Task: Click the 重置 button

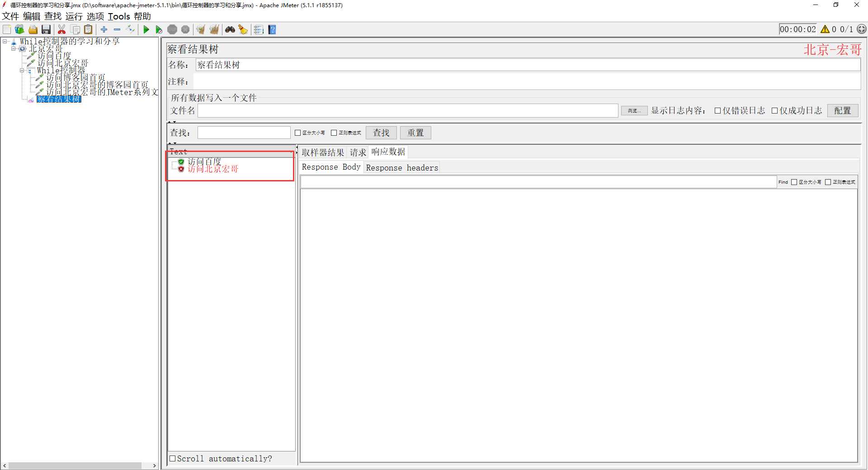Action: tap(415, 133)
